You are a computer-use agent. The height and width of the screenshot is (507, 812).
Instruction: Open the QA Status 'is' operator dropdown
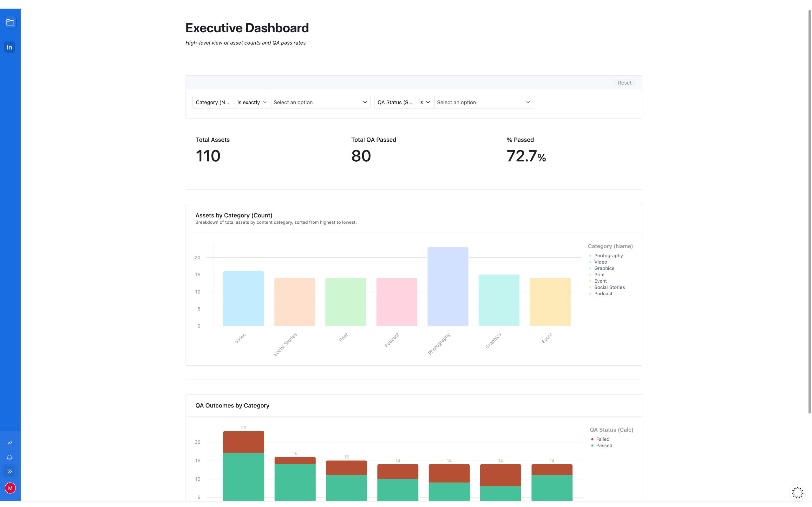[424, 102]
